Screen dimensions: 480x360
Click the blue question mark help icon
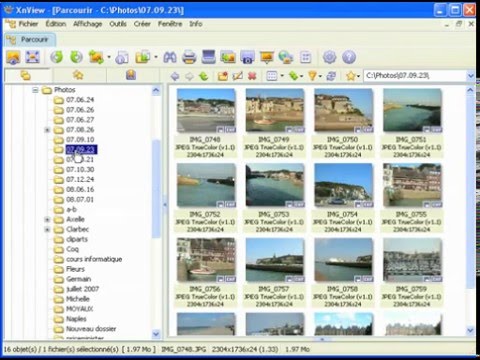pyautogui.click(x=349, y=57)
